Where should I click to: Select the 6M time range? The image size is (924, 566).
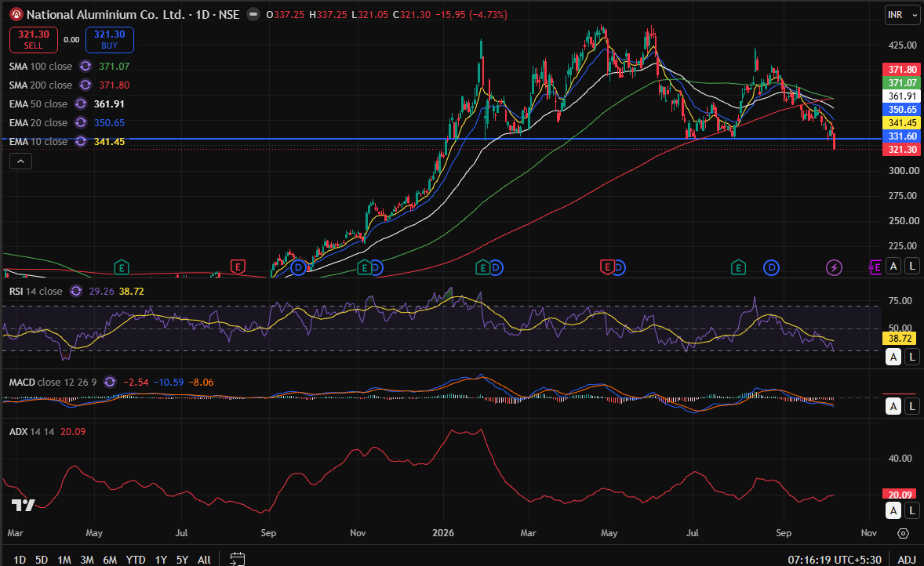(x=110, y=560)
